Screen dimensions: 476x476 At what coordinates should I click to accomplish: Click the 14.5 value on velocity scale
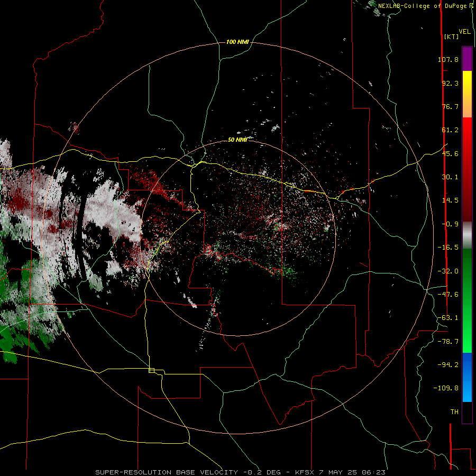450,200
